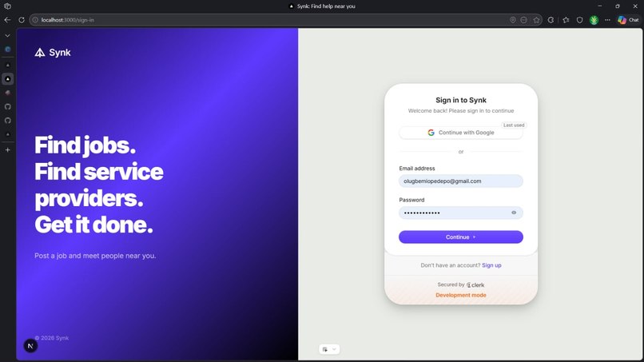Viewport: 644px width, 362px height.
Task: Open the browser essentials shield icon
Action: [579, 20]
